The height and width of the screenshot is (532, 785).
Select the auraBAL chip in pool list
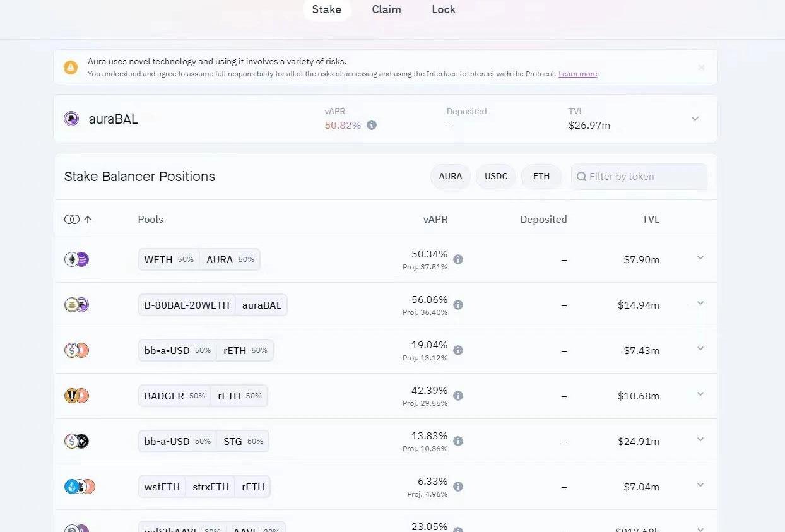tap(261, 305)
